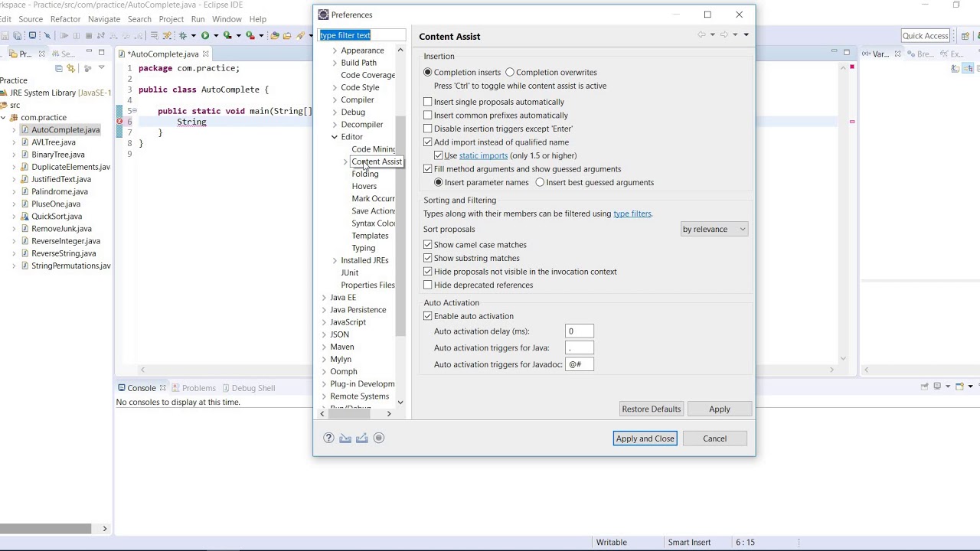
Task: Click the Apply and Close button
Action: point(645,439)
